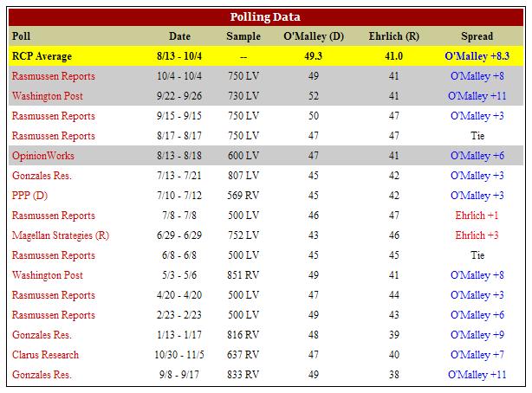This screenshot has height=393, width=532.
Task: Open the Washington Post 5/3 - 5/6 poll
Action: [47, 275]
